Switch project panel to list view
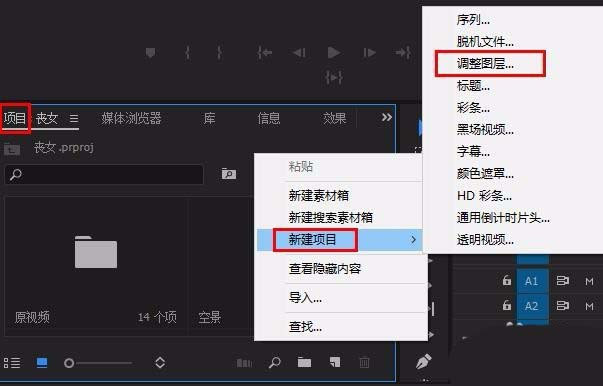This screenshot has height=386, width=603. 12,363
